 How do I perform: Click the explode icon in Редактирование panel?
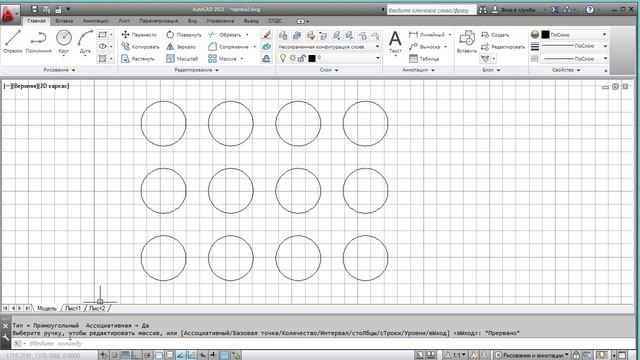266,47
